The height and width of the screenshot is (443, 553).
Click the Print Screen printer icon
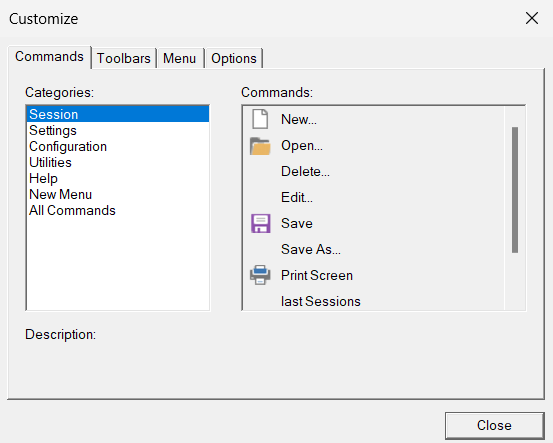(x=260, y=275)
